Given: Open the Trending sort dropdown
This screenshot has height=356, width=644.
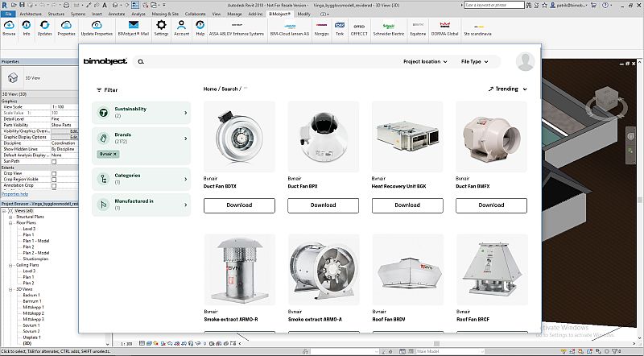Looking at the screenshot, I should tap(507, 89).
